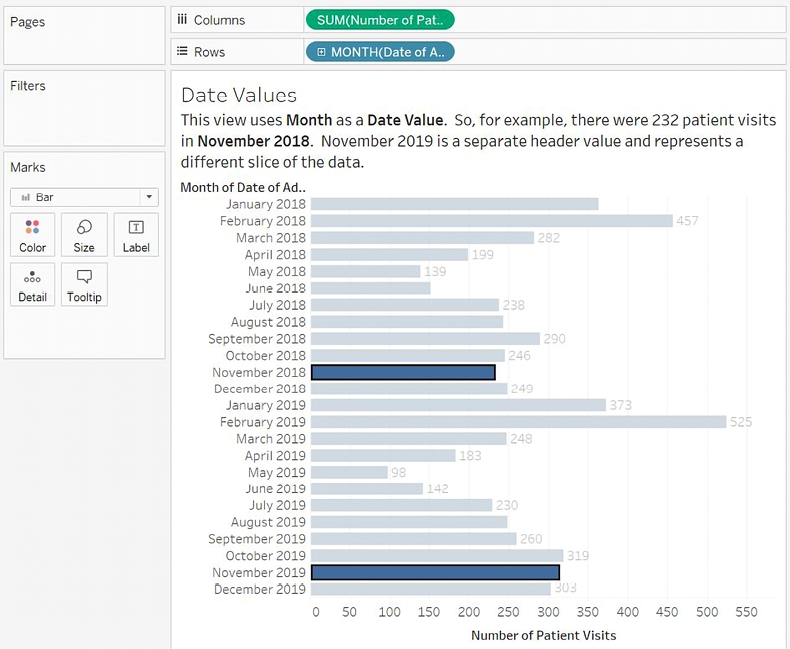Click the February 2018 row header
The image size is (790, 649).
[262, 221]
